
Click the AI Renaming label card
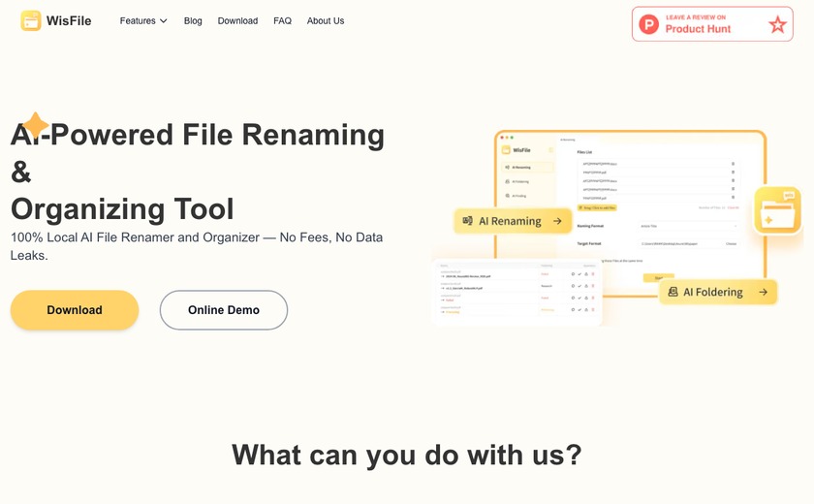point(513,221)
